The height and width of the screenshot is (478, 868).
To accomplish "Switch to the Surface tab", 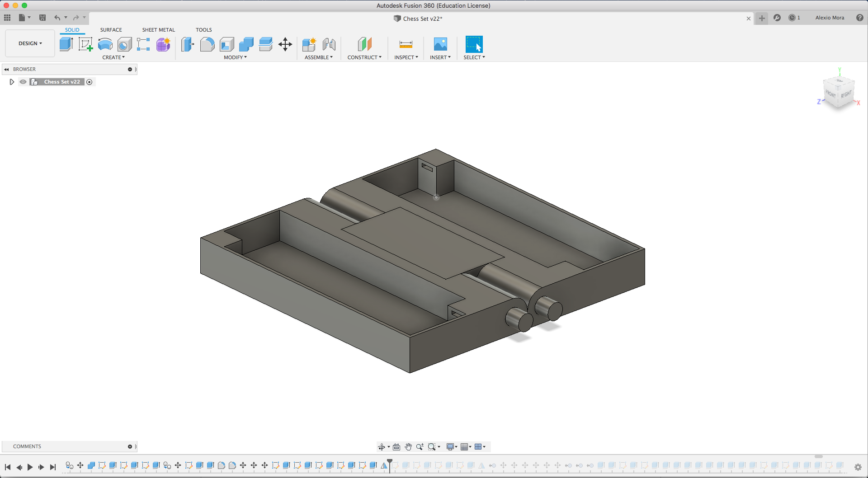I will click(x=111, y=30).
